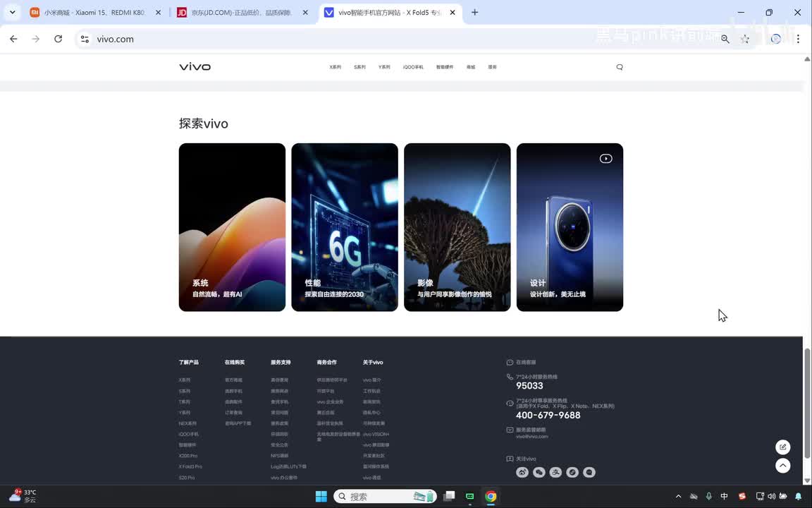812x508 pixels.
Task: Open the tab search dropdown arrow
Action: coord(13,13)
